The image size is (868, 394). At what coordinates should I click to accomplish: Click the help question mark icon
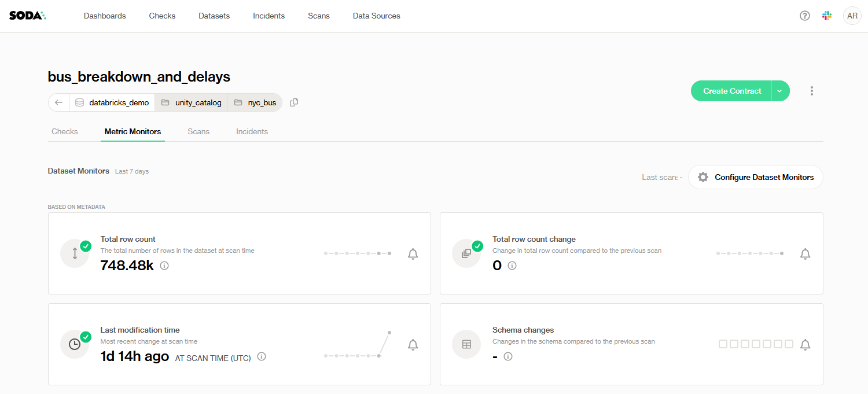[804, 16]
